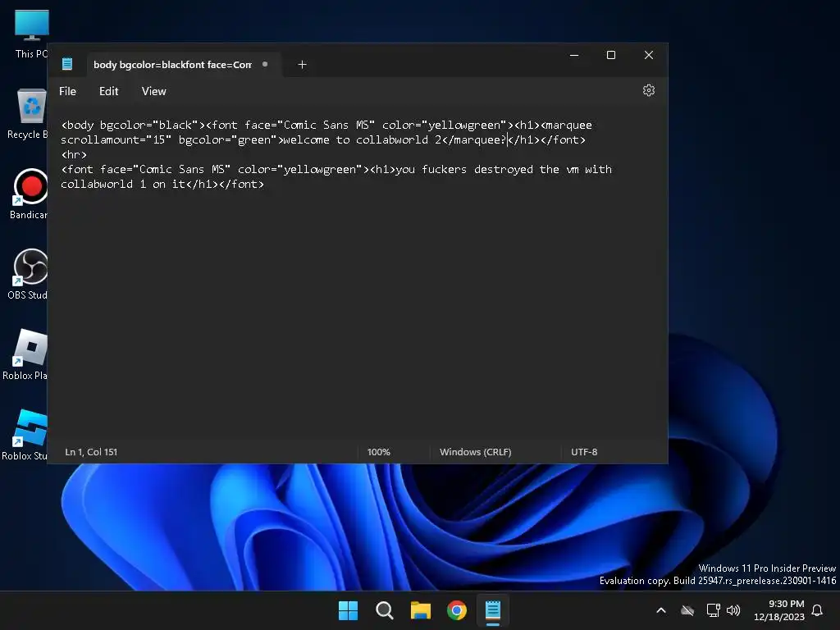Viewport: 840px width, 630px height.
Task: Open Notepad settings gear icon
Action: tap(648, 90)
